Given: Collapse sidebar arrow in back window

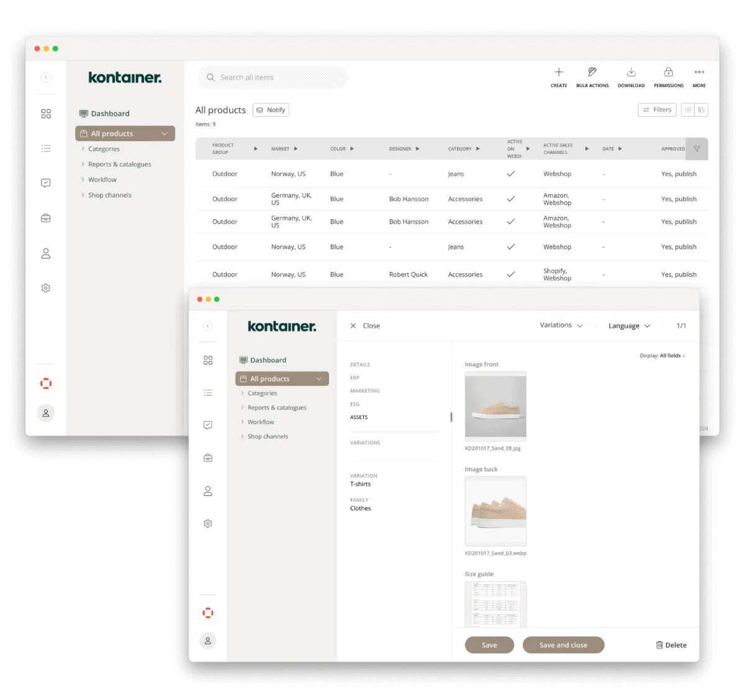Looking at the screenshot, I should coord(46,77).
